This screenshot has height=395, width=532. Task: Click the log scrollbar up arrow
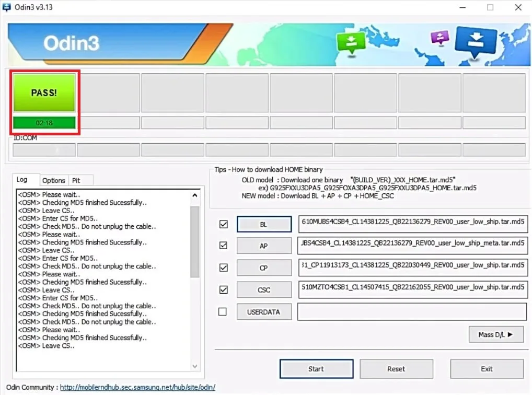(195, 195)
